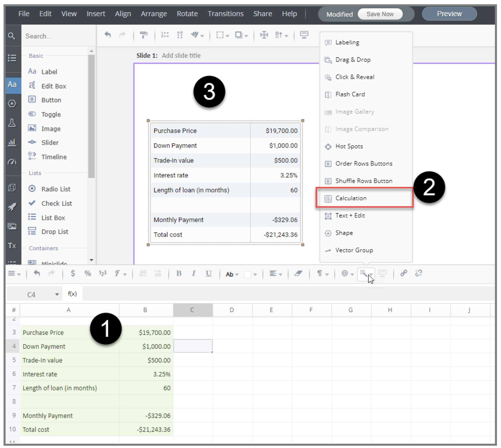The height and width of the screenshot is (448, 501).
Task: Click the Save Now button
Action: (x=380, y=14)
